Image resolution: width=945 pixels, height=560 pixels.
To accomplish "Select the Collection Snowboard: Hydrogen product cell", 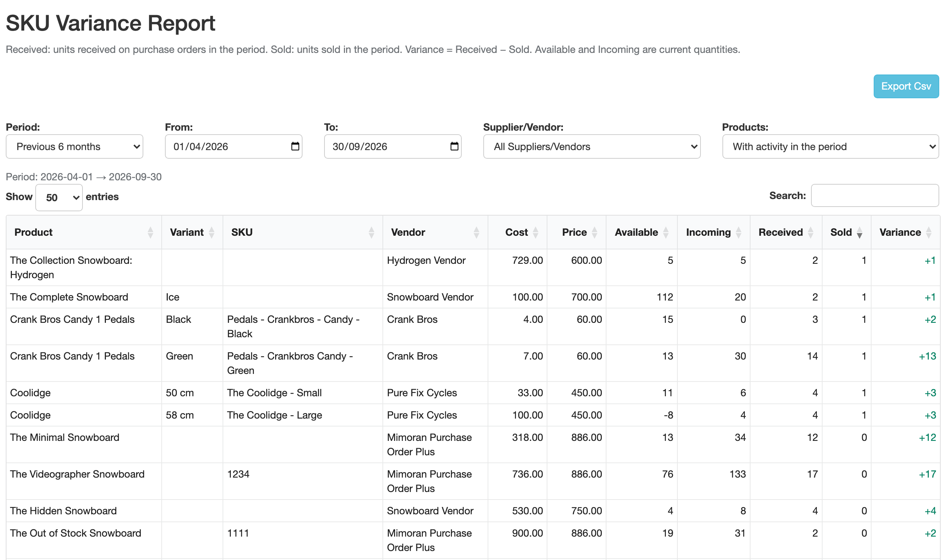I will 84,267.
